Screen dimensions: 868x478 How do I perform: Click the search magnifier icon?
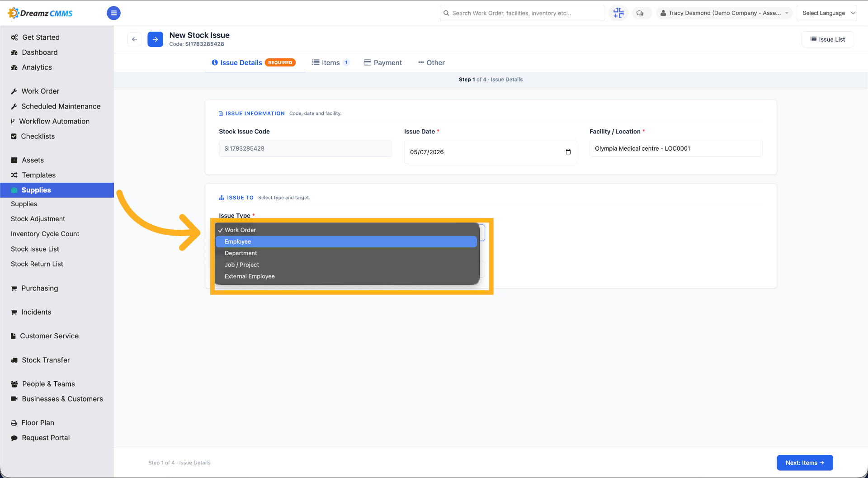pyautogui.click(x=446, y=13)
